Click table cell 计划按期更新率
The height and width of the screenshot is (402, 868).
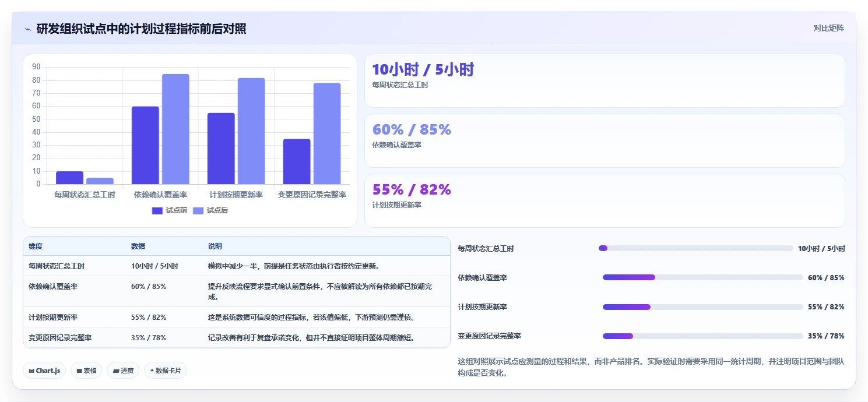pos(53,318)
